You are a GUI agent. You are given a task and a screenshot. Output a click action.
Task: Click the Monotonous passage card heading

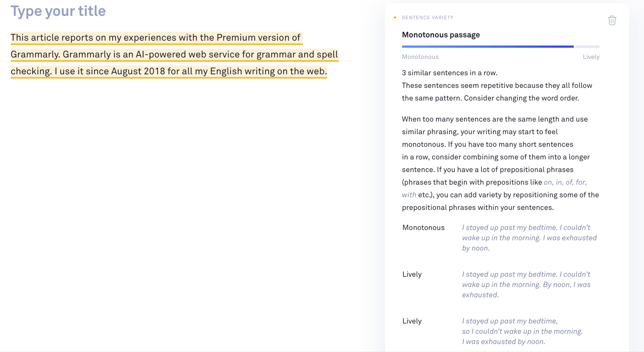click(x=441, y=35)
